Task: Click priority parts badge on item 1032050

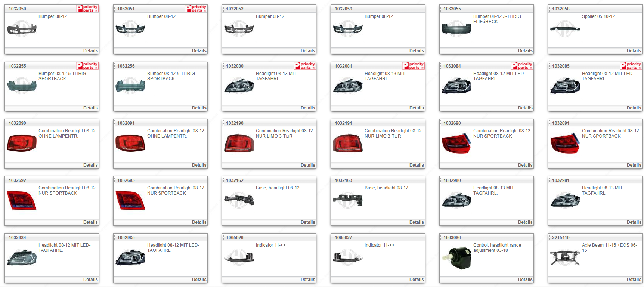Action: (x=87, y=9)
